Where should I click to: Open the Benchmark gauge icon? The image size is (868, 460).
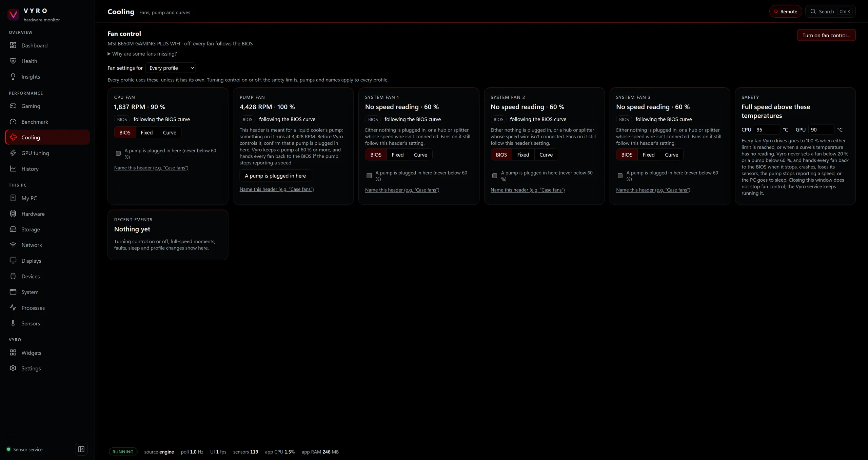13,121
